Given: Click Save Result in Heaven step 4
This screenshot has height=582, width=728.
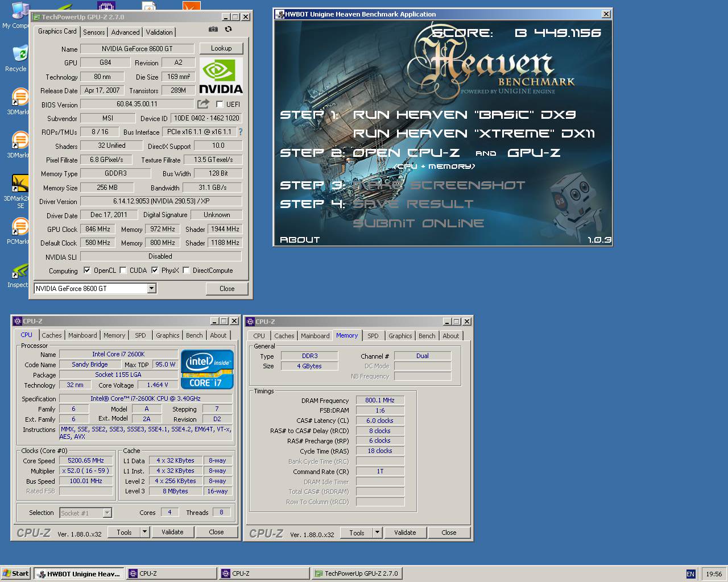Looking at the screenshot, I should 413,204.
